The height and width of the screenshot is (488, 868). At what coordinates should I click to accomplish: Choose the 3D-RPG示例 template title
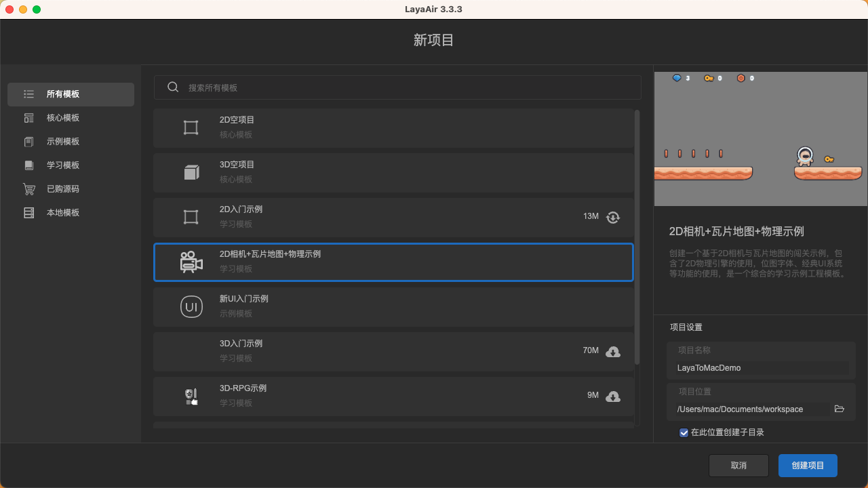click(x=243, y=388)
